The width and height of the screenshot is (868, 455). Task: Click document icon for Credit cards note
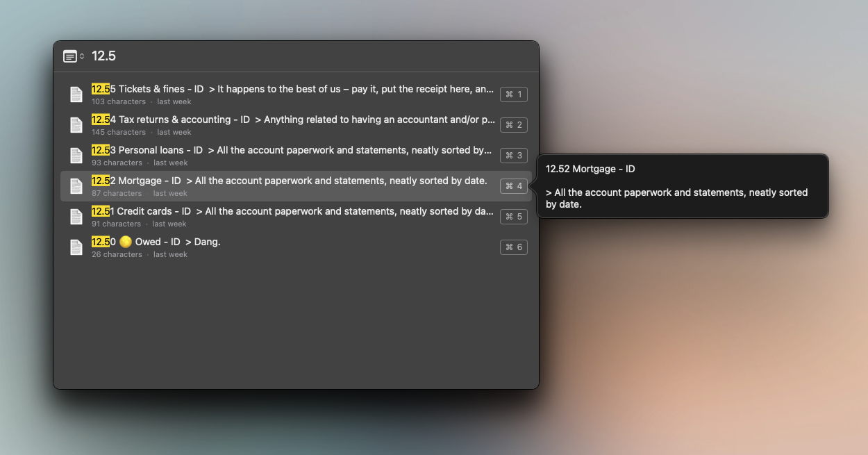pos(76,217)
